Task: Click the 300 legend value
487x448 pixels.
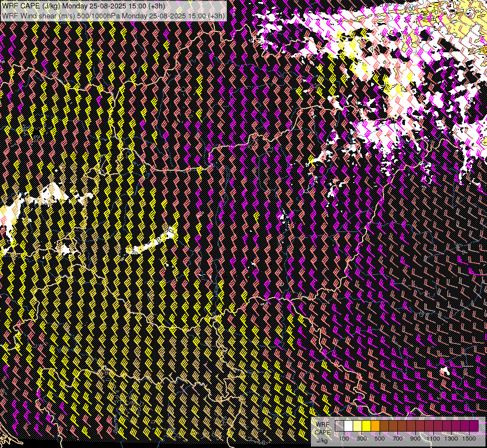Action: (362, 439)
